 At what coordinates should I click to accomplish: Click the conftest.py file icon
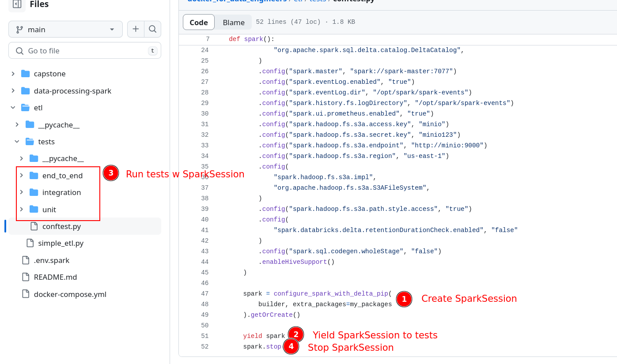(34, 226)
